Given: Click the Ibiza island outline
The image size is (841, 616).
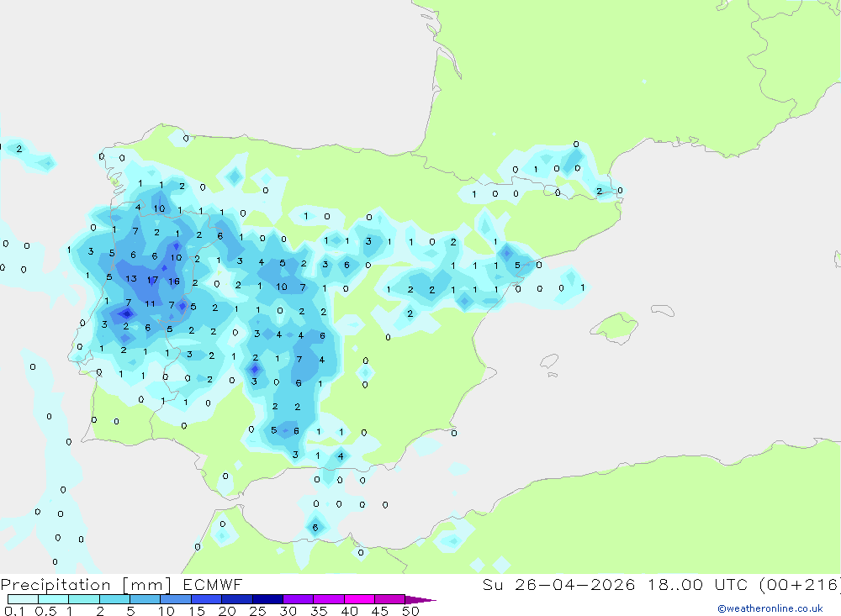Looking at the screenshot, I should pos(550,362).
